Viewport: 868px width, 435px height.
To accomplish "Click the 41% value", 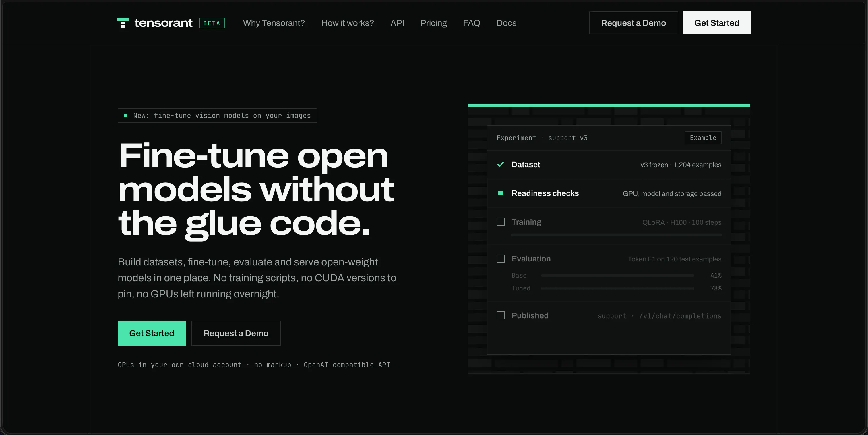I will click(716, 276).
